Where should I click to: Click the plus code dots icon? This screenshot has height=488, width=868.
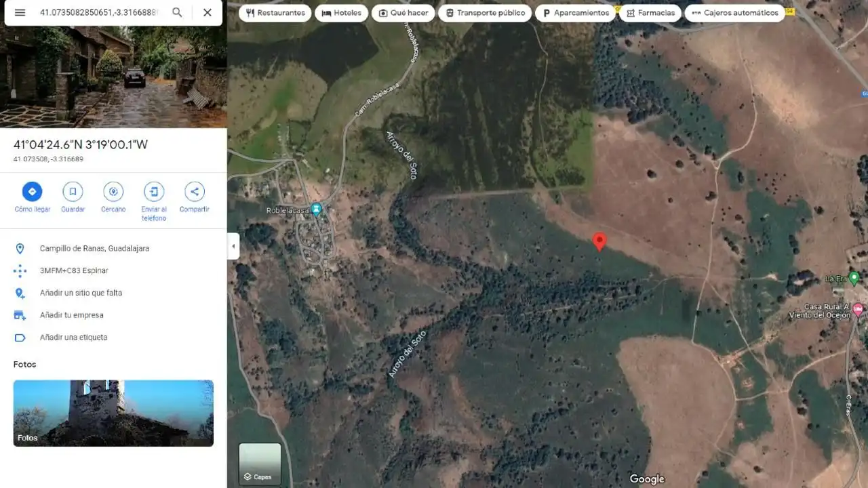[20, 271]
